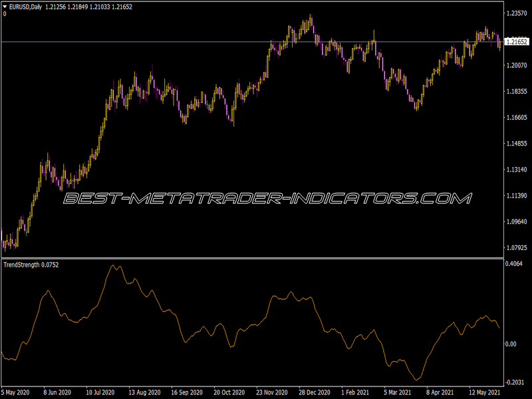Viewport: 532px width, 399px height.
Task: Select the EURUSD,Daily symbol title text
Action: [x=25, y=7]
